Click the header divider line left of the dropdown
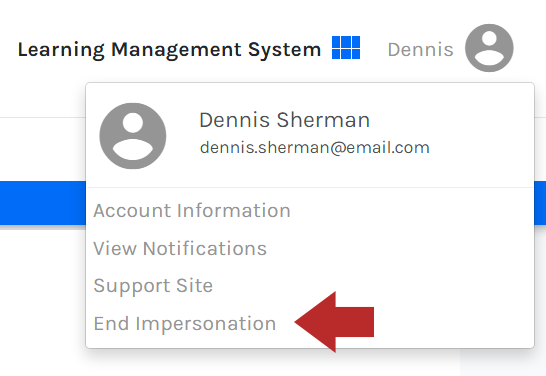 pos(43,117)
